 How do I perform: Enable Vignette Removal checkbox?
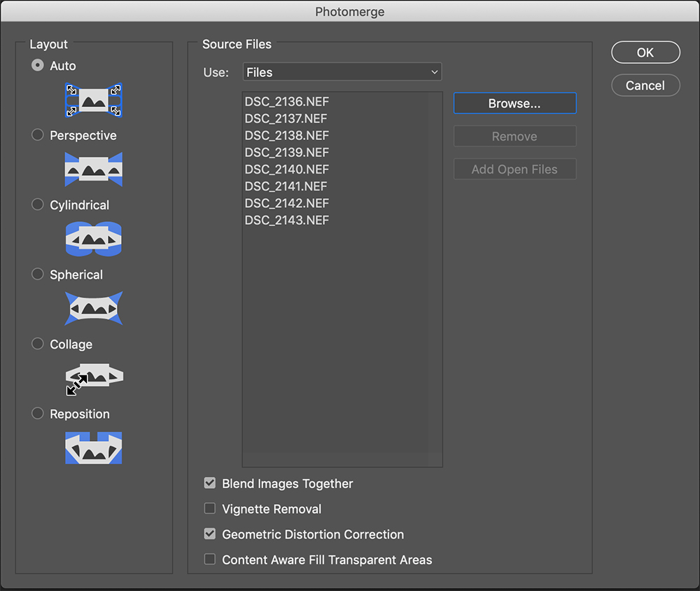[x=210, y=508]
